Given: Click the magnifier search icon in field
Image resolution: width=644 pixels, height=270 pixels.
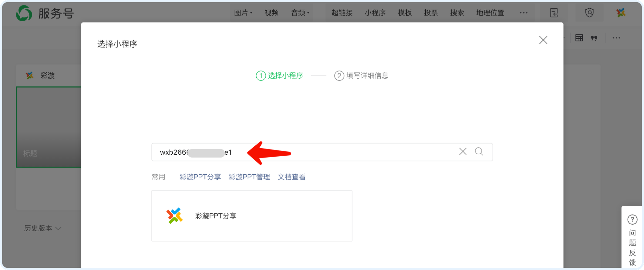Looking at the screenshot, I should pos(479,152).
